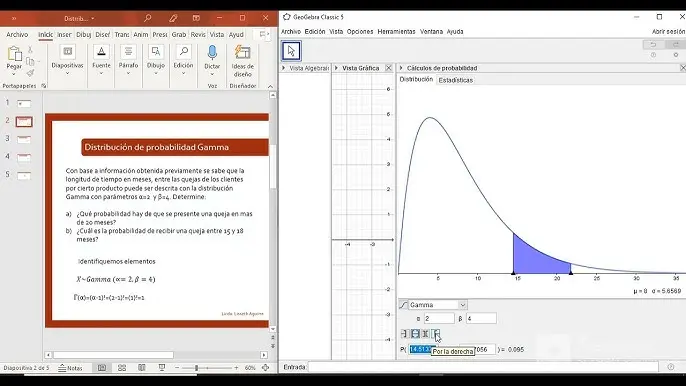This screenshot has width=686, height=386.
Task: Select slide 3 thumbnail in PowerPoint
Action: [x=24, y=139]
